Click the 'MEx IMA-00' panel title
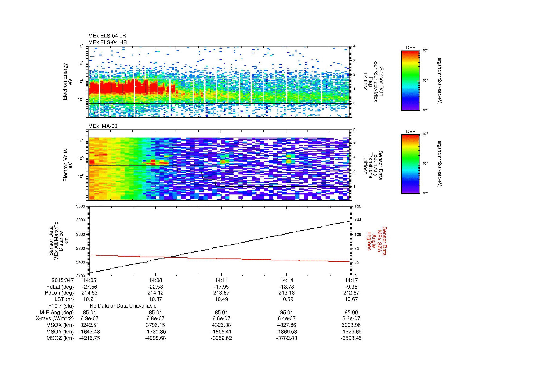Viewport: 555px width, 392px height. [x=103, y=126]
